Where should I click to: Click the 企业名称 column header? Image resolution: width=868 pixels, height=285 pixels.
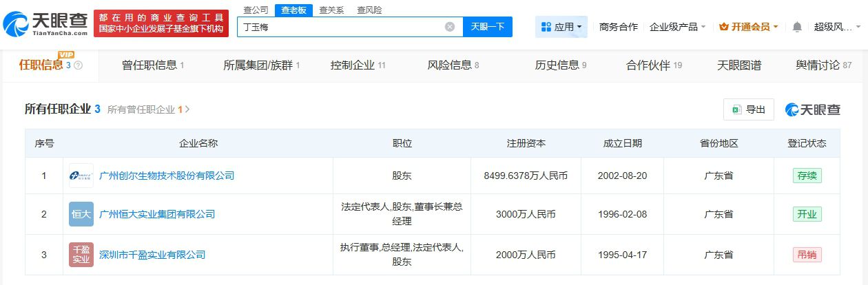[198, 143]
